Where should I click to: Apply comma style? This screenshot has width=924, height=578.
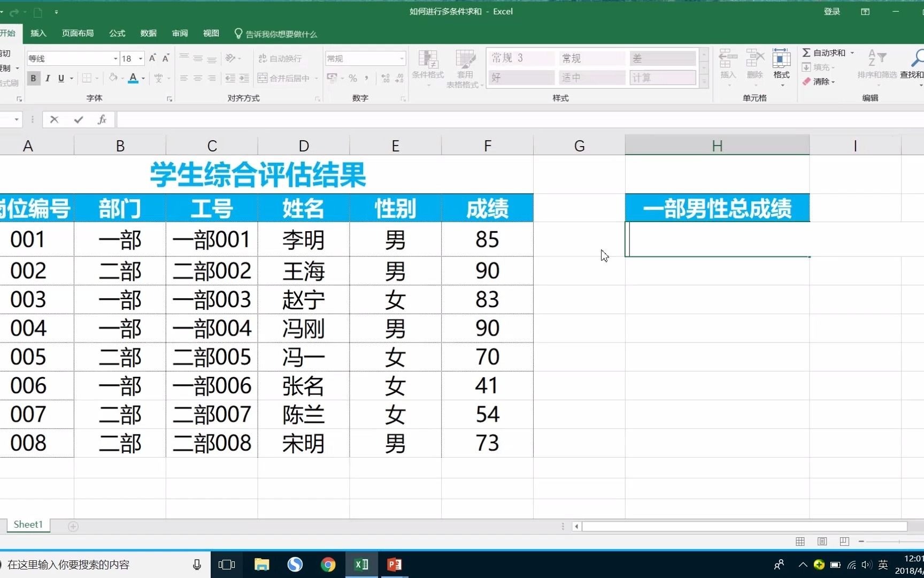(x=367, y=78)
